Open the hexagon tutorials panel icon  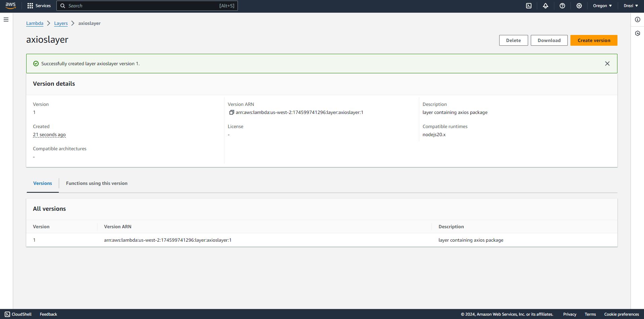638,33
